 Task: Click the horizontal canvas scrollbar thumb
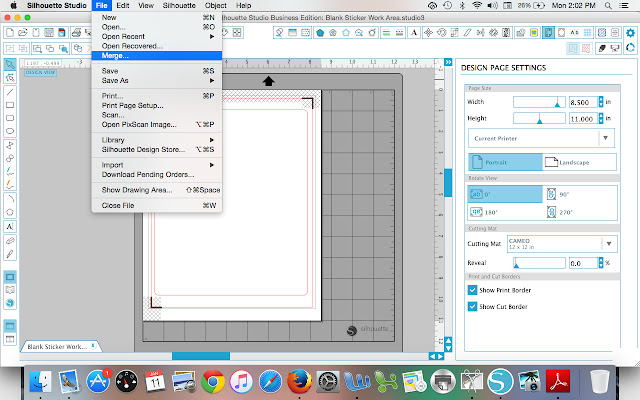pos(201,356)
